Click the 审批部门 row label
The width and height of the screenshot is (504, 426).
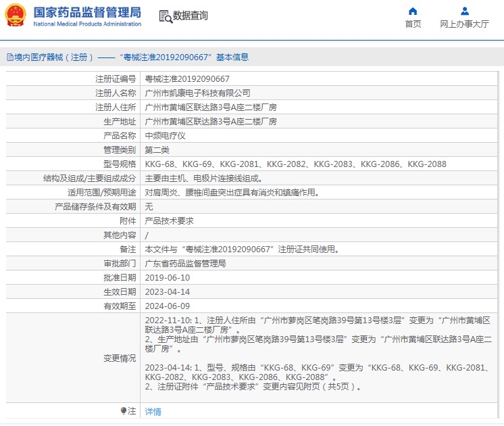pyautogui.click(x=120, y=264)
